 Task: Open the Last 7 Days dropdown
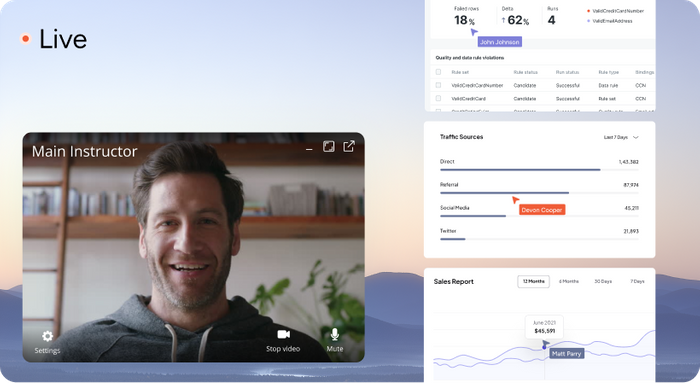point(621,137)
